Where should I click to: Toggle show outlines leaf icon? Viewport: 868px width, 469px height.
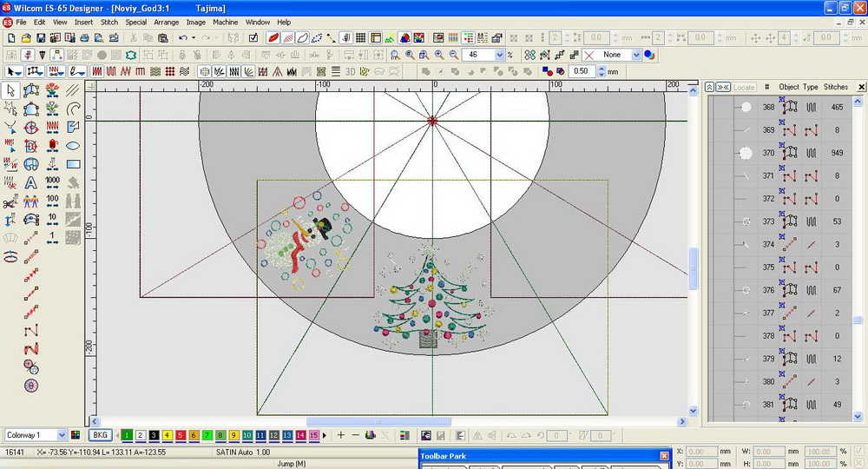[x=302, y=38]
